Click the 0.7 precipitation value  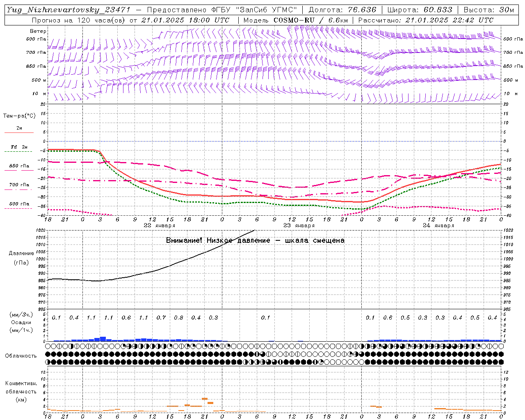coord(161,318)
